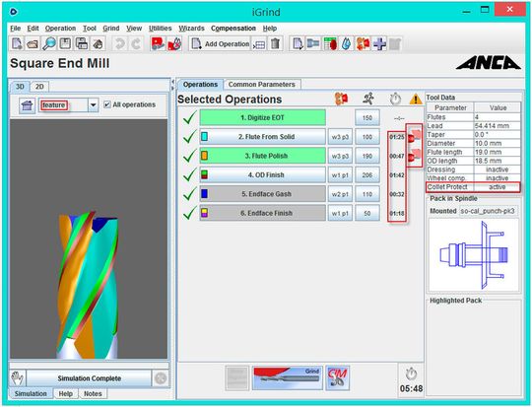The width and height of the screenshot is (532, 407).
Task: Open the Operation menu
Action: coord(60,29)
